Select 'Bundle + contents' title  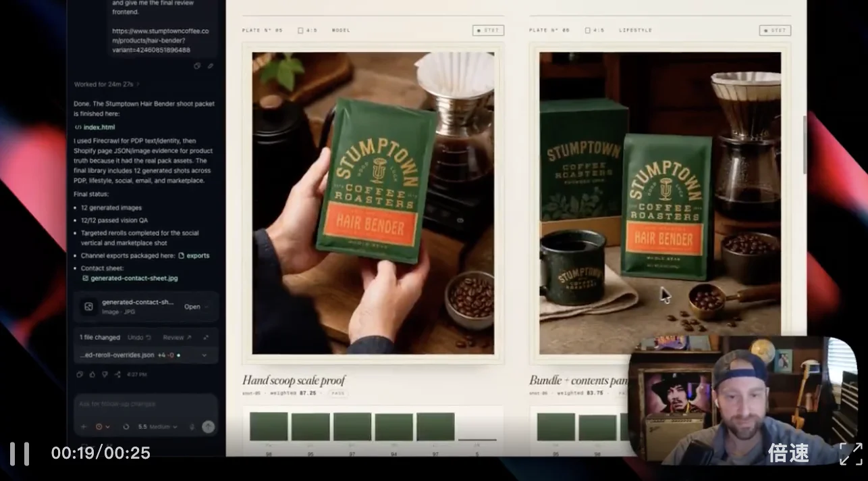[x=578, y=380]
